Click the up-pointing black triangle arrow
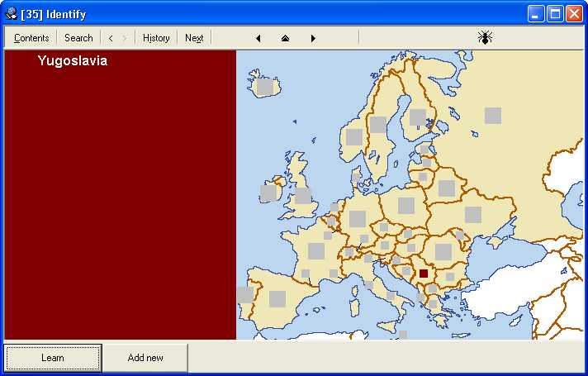Screen dimensions: 588x376 point(286,38)
